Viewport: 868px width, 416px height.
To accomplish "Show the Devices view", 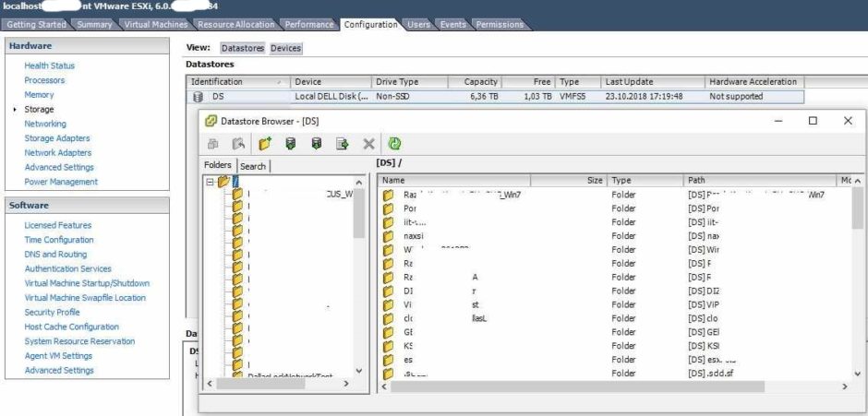I will tap(285, 48).
